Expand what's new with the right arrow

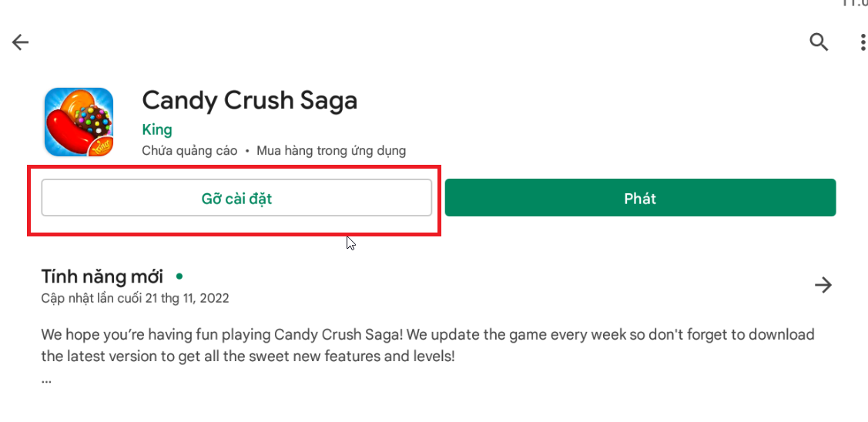point(823,286)
